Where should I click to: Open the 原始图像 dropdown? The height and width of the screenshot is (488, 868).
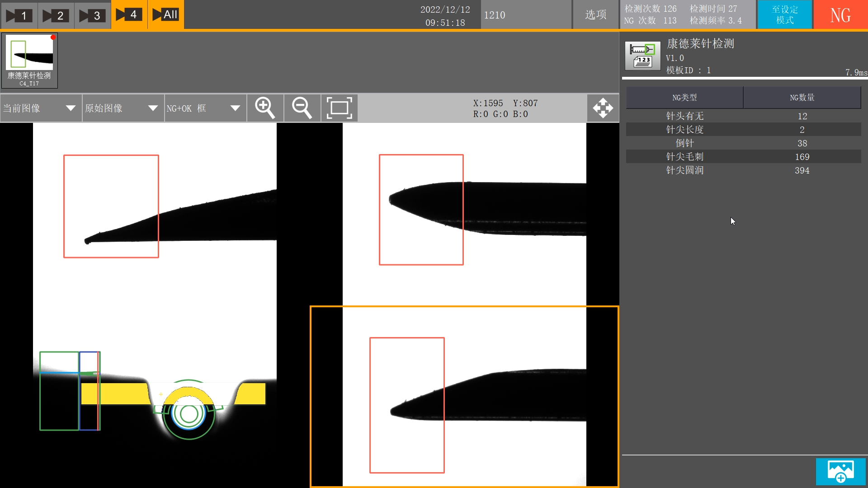point(122,108)
